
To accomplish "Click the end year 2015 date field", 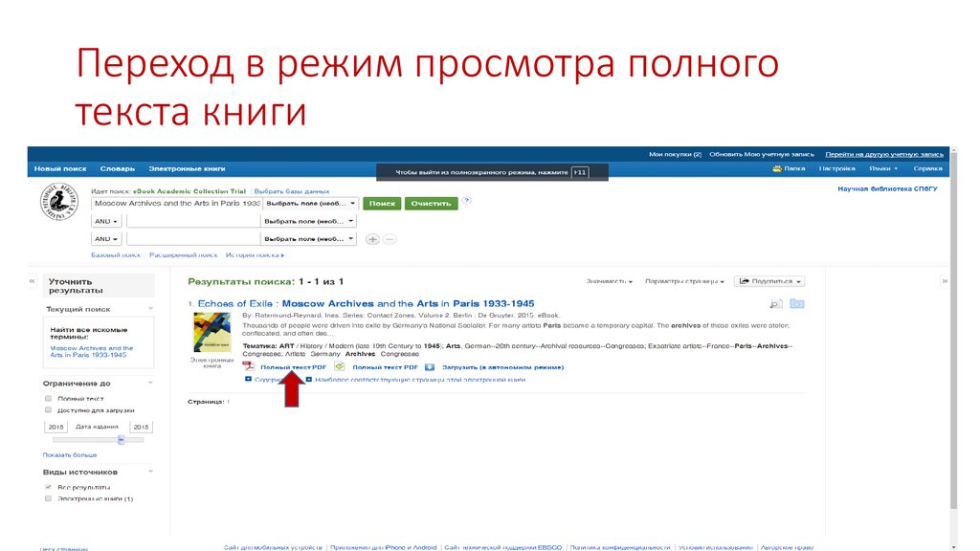I will click(x=141, y=427).
